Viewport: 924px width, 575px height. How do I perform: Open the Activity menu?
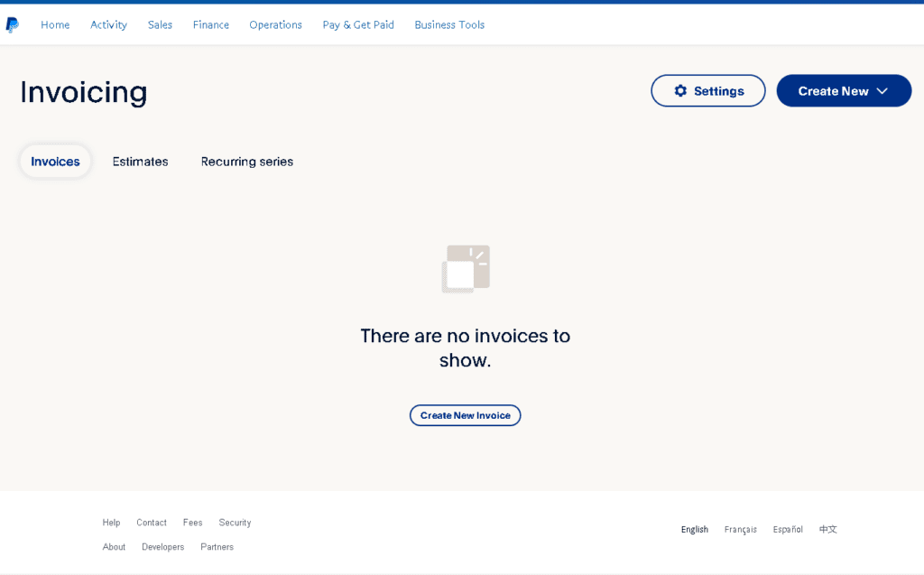[108, 24]
